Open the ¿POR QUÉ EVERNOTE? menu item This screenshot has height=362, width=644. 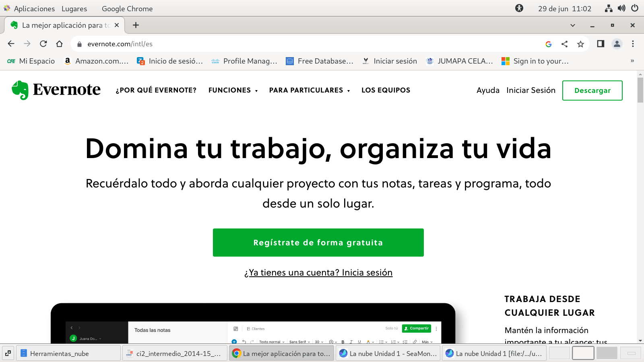click(x=156, y=90)
